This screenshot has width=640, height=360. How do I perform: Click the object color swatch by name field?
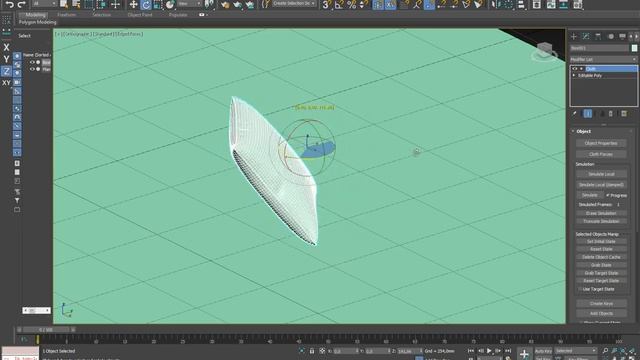click(634, 48)
